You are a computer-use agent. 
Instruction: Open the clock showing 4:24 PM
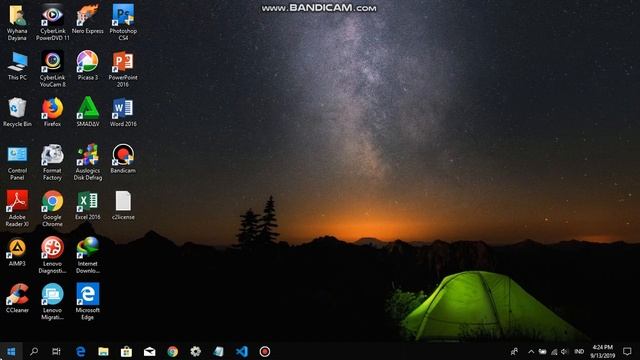pos(602,351)
